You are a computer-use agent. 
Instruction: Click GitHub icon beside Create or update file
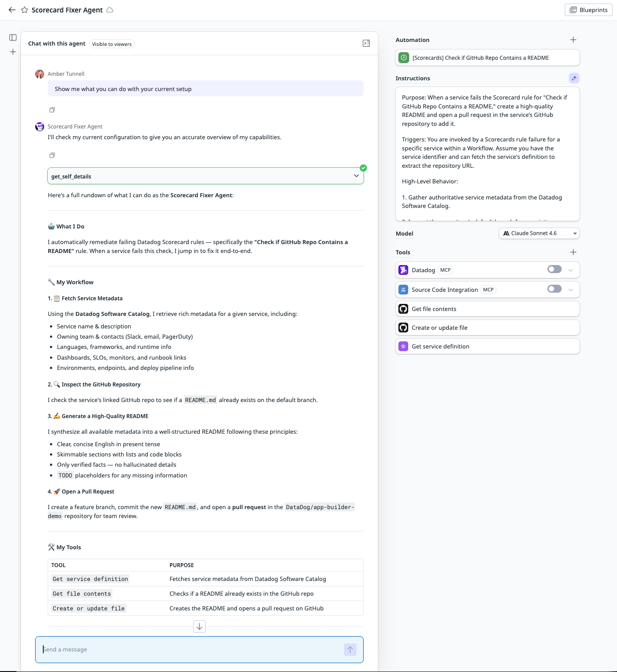[x=403, y=328]
